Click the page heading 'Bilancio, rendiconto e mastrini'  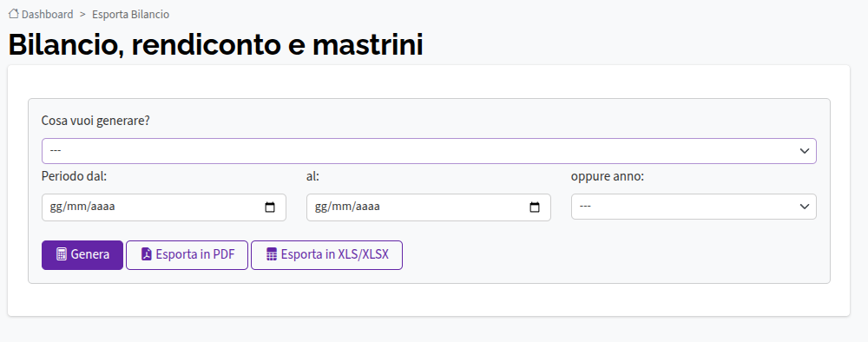point(216,45)
